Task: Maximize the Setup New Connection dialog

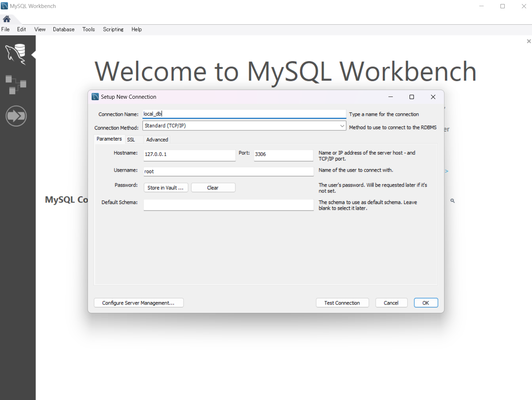Action: tap(412, 97)
